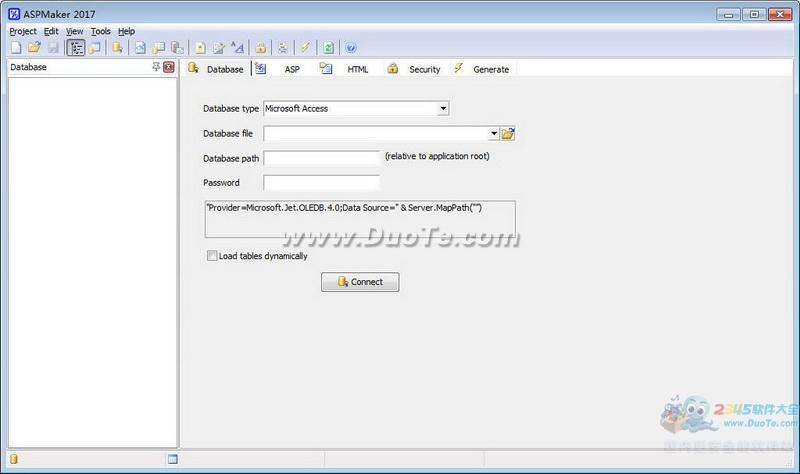800x474 pixels.
Task: Pin the Database side panel
Action: (156, 67)
